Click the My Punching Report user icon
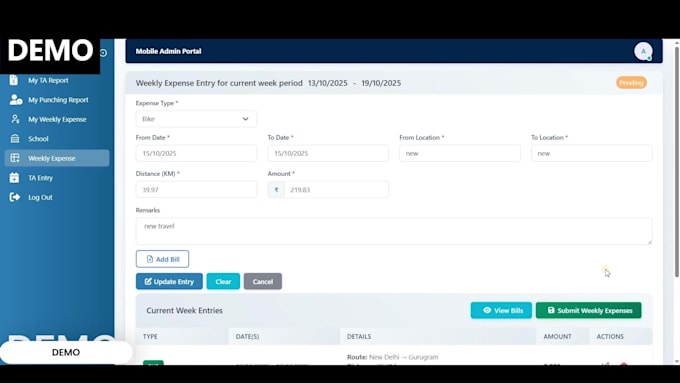 (16, 100)
